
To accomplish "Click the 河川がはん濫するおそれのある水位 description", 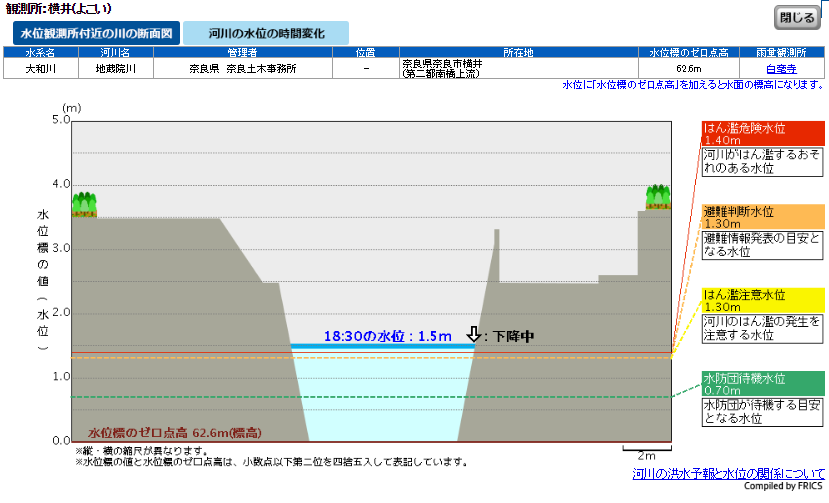I will (762, 161).
